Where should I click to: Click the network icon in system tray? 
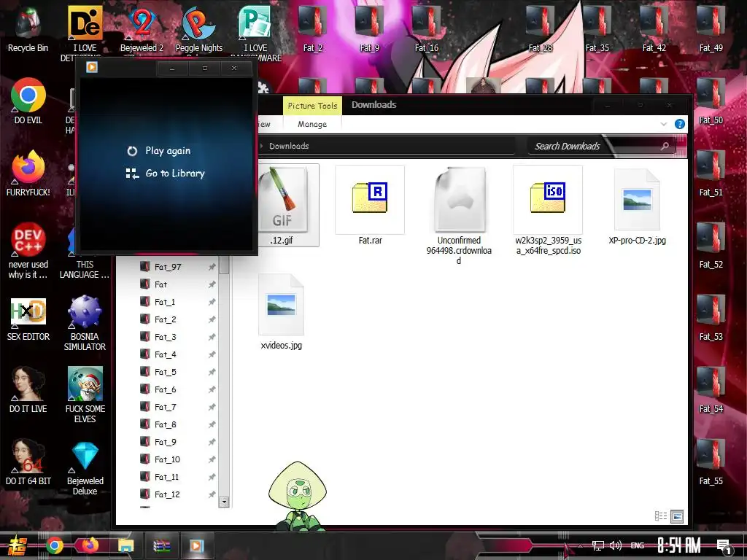tap(597, 545)
